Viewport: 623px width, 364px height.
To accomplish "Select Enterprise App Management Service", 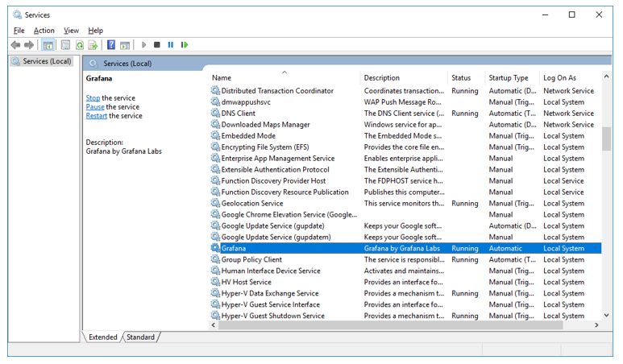I will (405, 159).
